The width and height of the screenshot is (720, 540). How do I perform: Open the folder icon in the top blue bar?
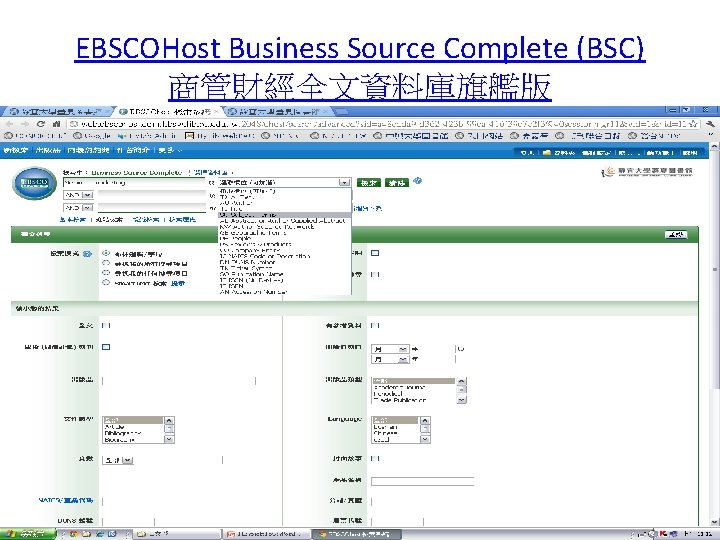(x=546, y=152)
